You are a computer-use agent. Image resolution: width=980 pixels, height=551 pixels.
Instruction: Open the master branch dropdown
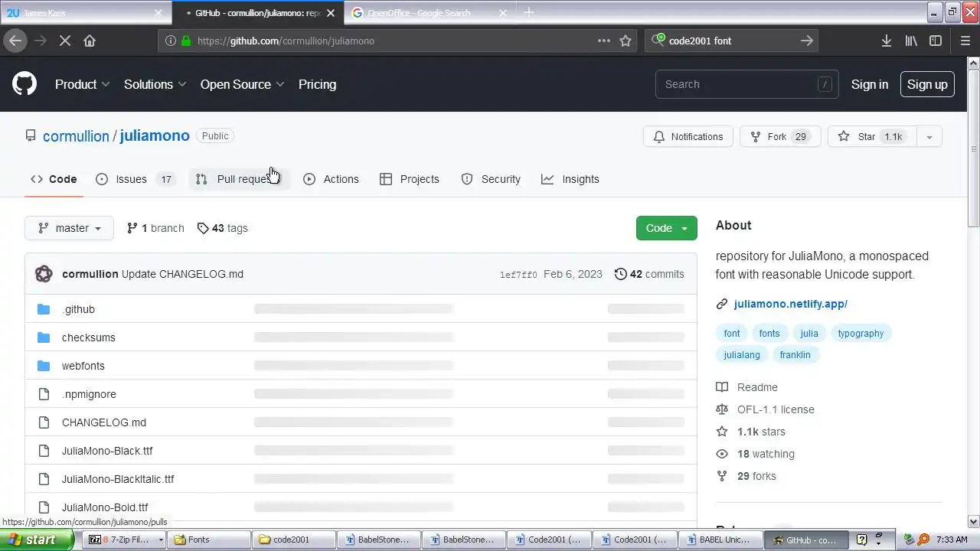tap(69, 228)
